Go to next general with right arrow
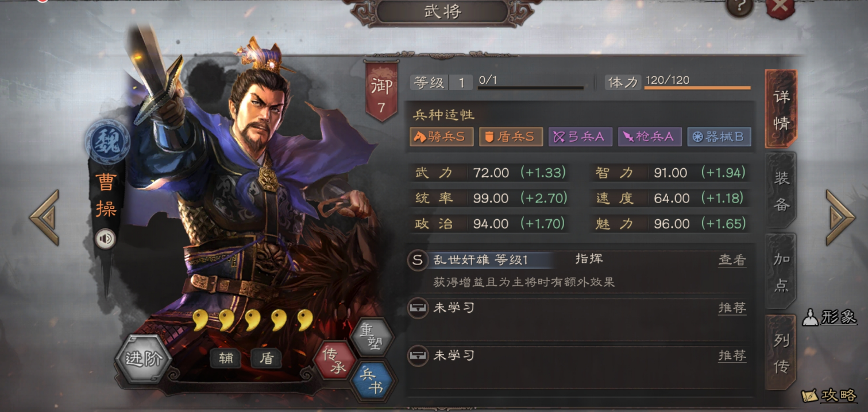The height and width of the screenshot is (412, 868). [x=840, y=218]
